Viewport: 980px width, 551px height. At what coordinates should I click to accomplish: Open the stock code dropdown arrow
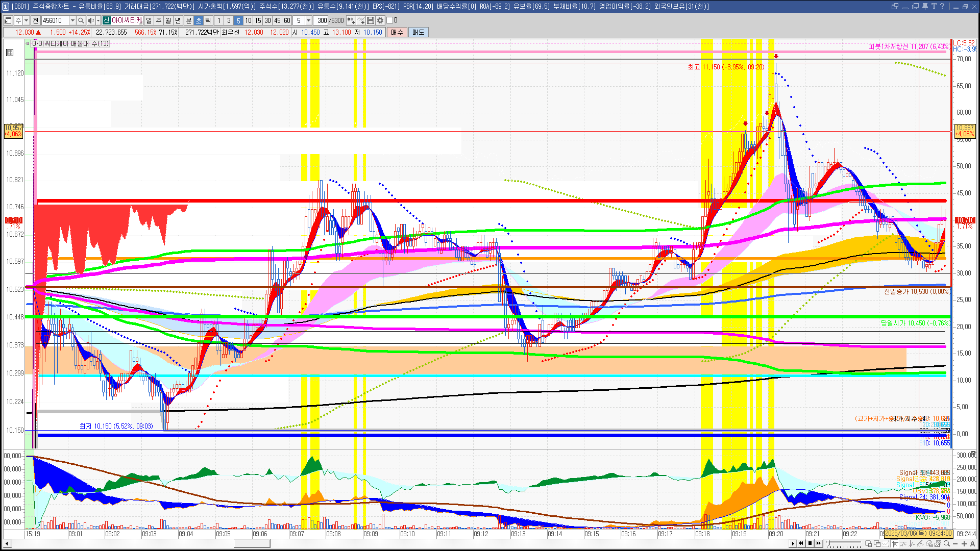pyautogui.click(x=72, y=20)
